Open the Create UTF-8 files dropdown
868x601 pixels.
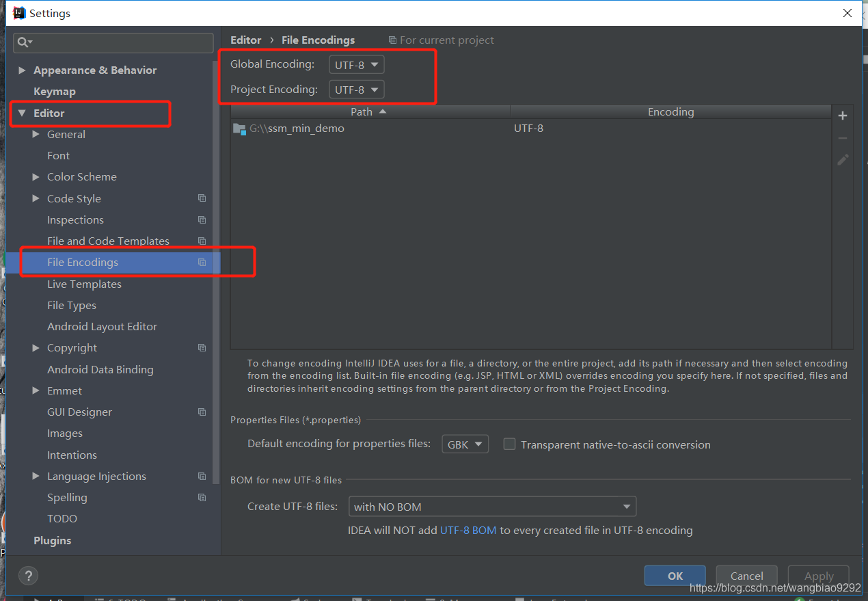point(492,507)
